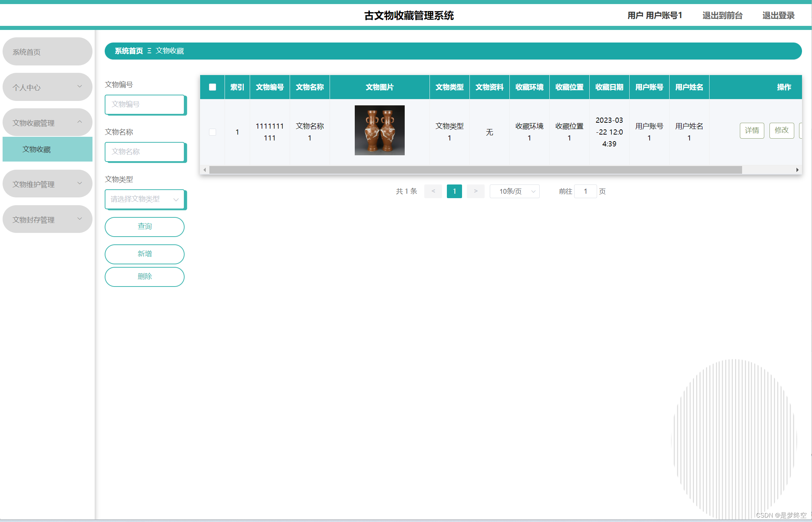Click the 前往 page number input
Viewport: 812px width, 522px height.
click(x=585, y=191)
